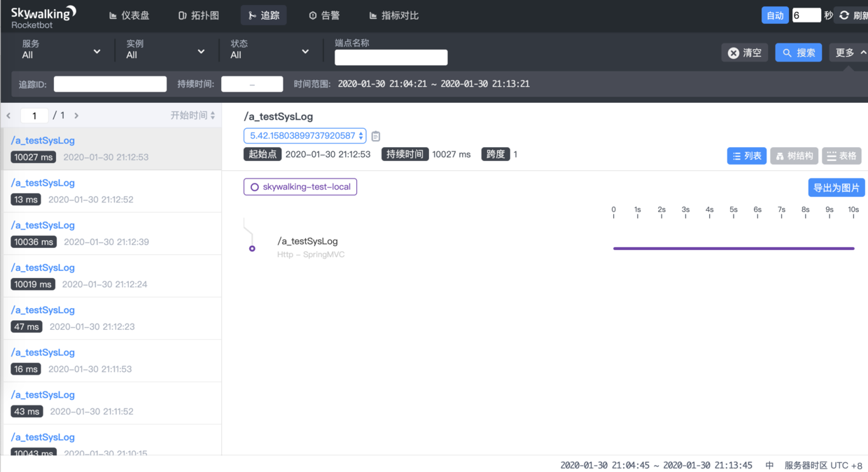Switch to the 追踪 trace tab
The height and width of the screenshot is (472, 868).
pyautogui.click(x=264, y=15)
